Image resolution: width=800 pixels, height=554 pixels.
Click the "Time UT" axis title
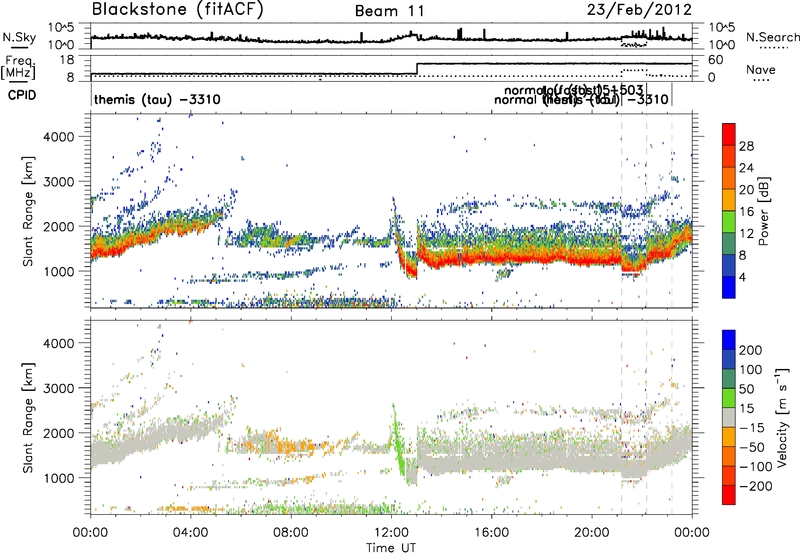391,547
